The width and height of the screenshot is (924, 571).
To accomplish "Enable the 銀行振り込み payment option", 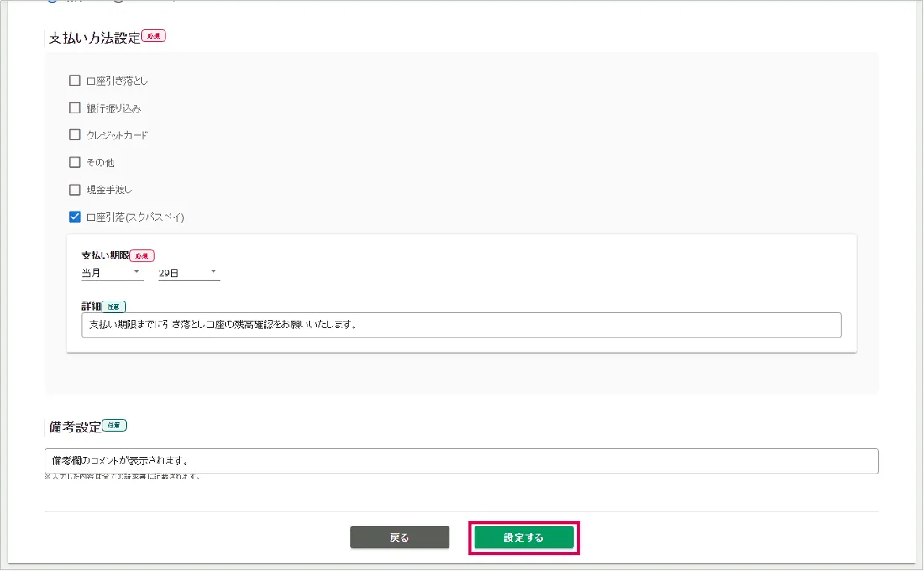I will click(75, 108).
